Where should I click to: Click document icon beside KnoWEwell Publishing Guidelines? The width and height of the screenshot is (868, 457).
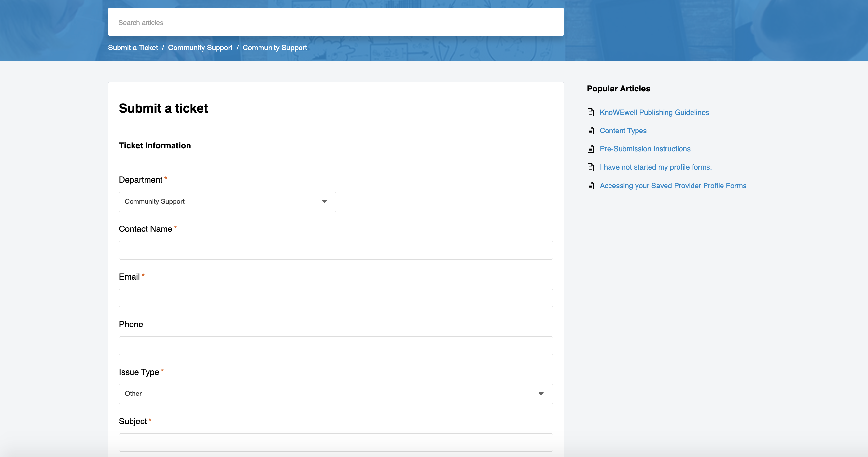(x=590, y=112)
